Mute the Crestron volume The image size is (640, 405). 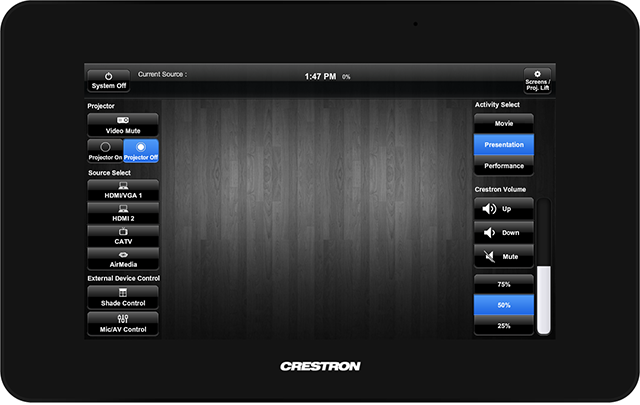(x=504, y=256)
